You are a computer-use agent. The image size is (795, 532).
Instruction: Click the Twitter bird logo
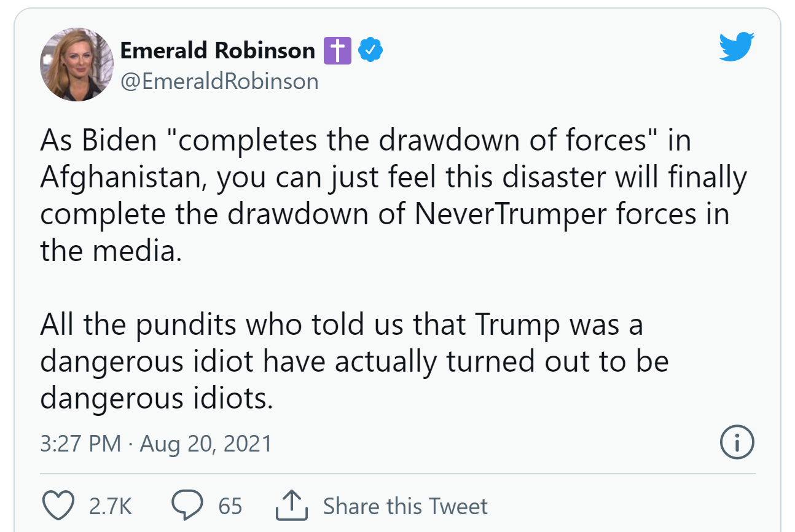tap(737, 47)
